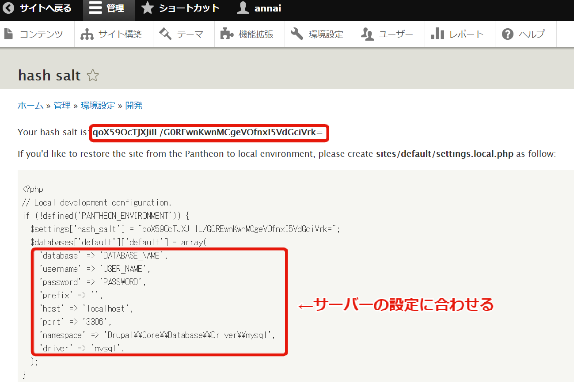Click the back arrow icon for サイトへ戻る
The height and width of the screenshot is (392, 574).
point(9,8)
